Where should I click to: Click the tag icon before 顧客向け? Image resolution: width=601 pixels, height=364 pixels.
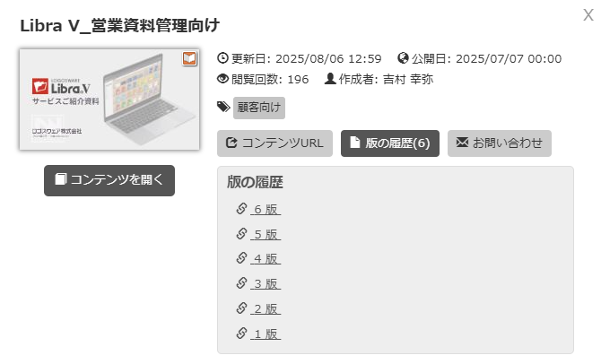(x=223, y=107)
